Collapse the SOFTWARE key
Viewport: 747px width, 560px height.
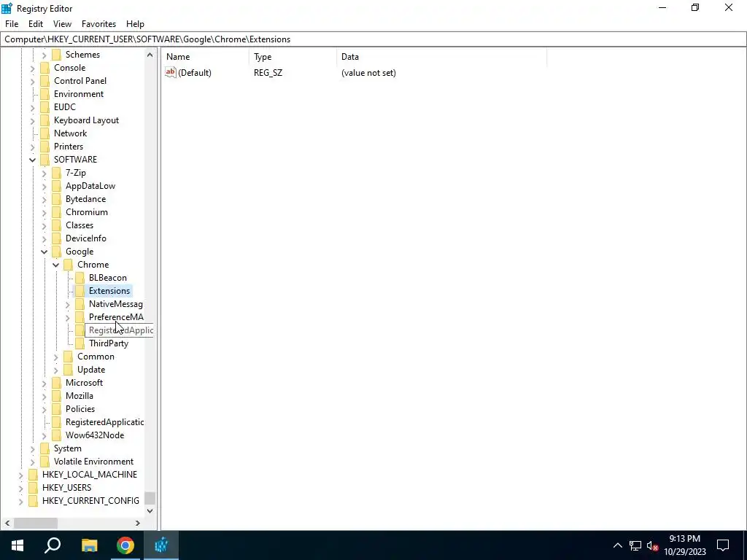pyautogui.click(x=32, y=160)
